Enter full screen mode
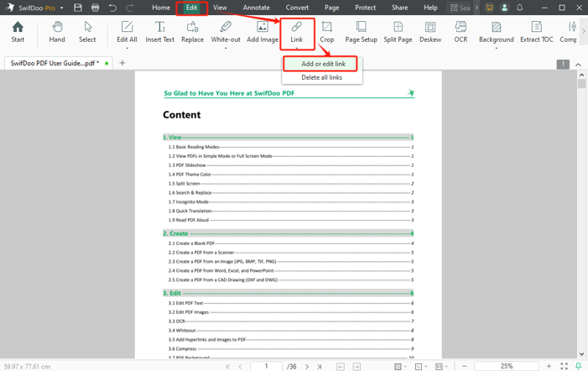588x371 pixels. 564,366
